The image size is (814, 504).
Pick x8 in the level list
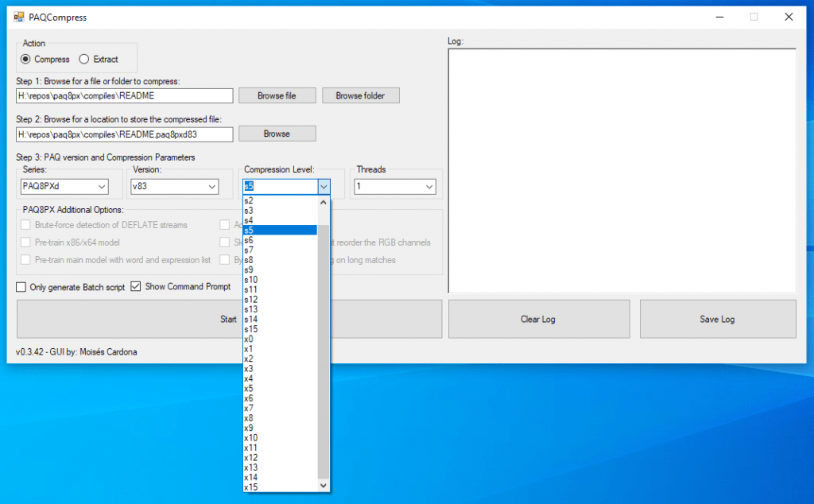click(281, 418)
